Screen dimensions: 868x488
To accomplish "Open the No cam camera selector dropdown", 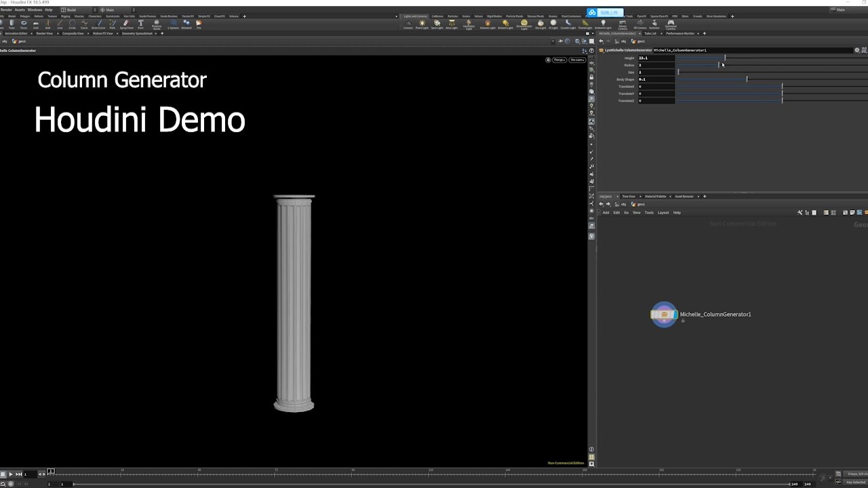I will point(576,60).
